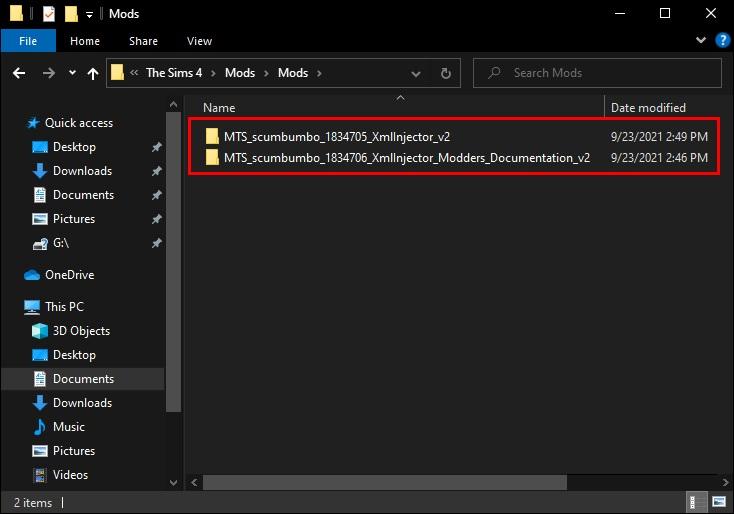Sort by the Date modified column

648,107
